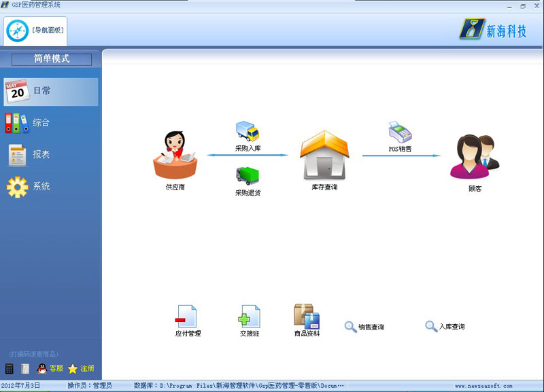The width and height of the screenshot is (544, 392).
Task: Open 入库查询 stock-in query link
Action: pos(445,327)
